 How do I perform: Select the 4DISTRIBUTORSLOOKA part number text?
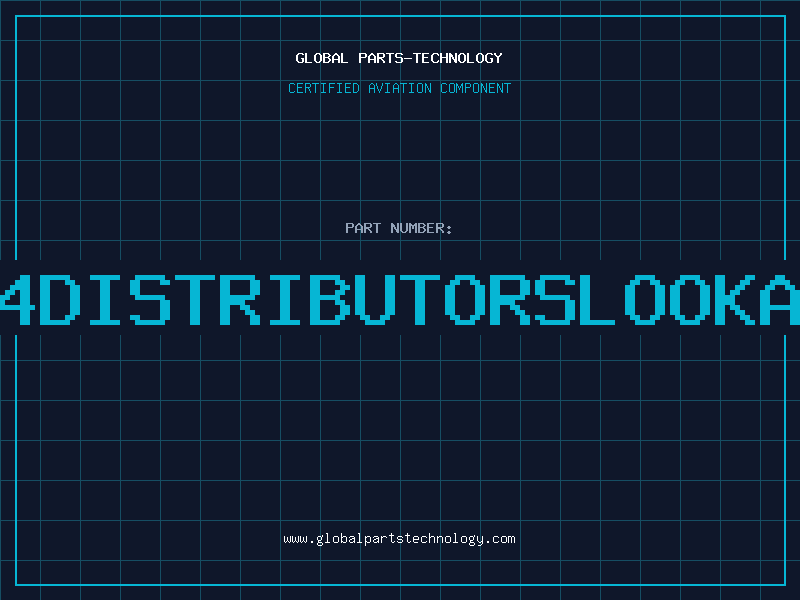point(400,300)
